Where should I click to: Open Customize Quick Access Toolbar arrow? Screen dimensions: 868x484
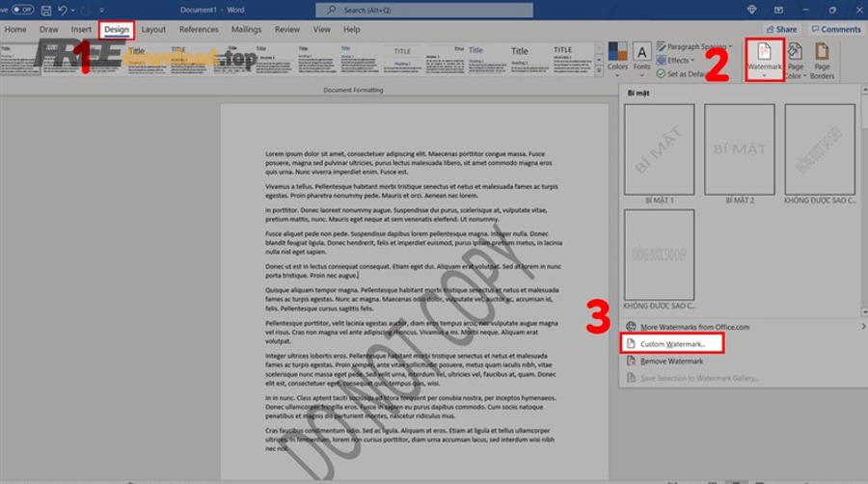101,10
